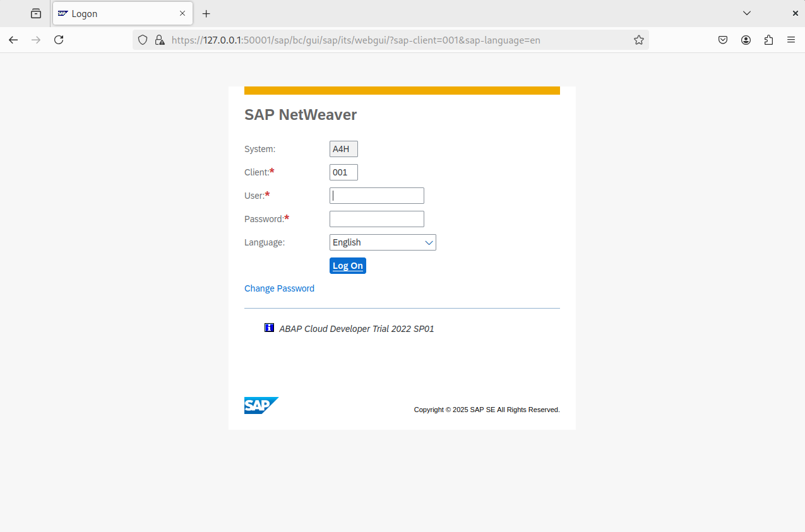Open the Firefox hamburger menu
Image resolution: width=805 pixels, height=532 pixels.
791,40
